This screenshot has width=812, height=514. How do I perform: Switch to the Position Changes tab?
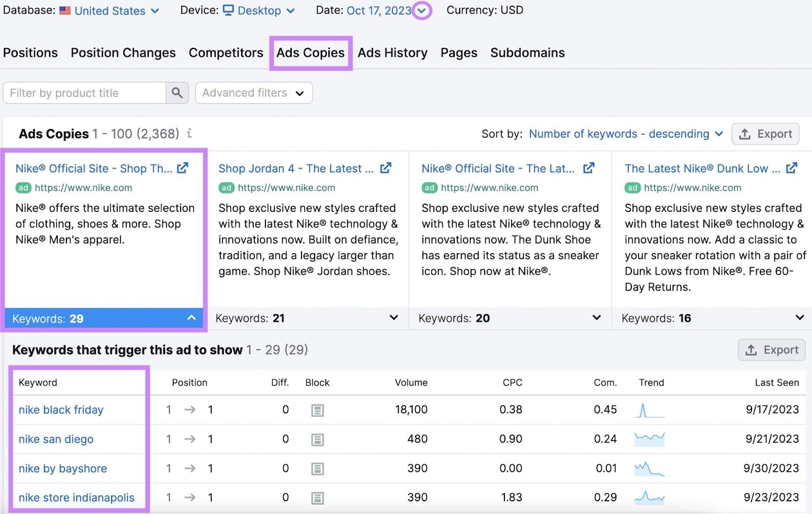point(123,52)
